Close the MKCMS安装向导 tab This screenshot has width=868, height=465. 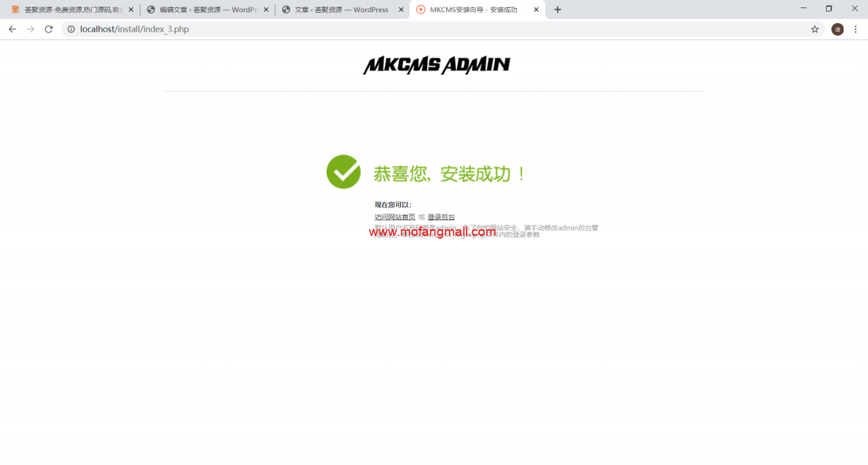tap(536, 9)
